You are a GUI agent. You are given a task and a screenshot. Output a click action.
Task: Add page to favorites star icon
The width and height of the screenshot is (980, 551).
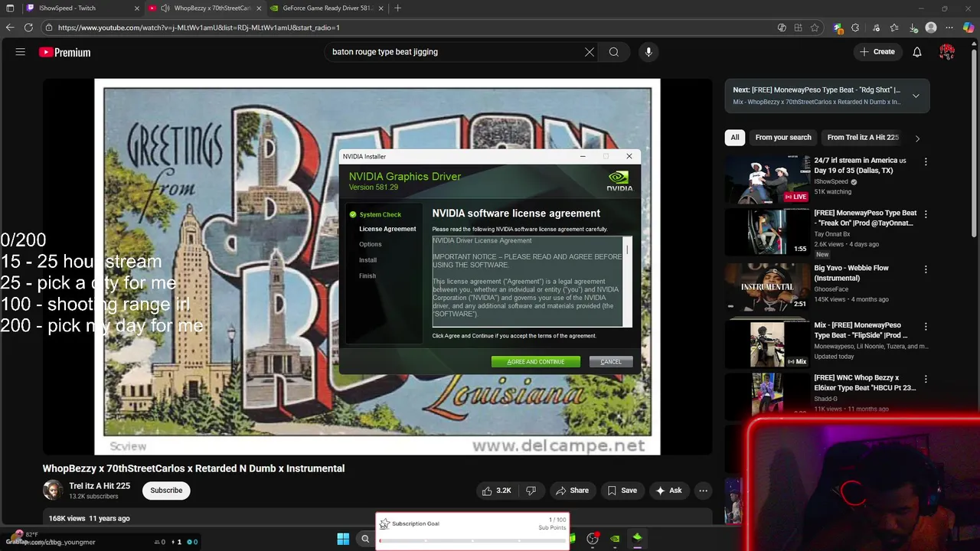(815, 28)
